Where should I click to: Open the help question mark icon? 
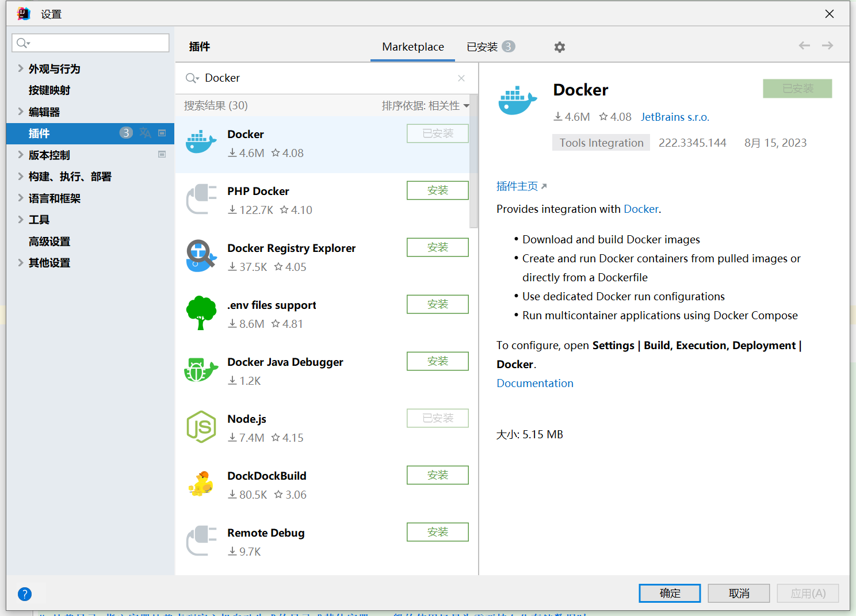pos(25,594)
